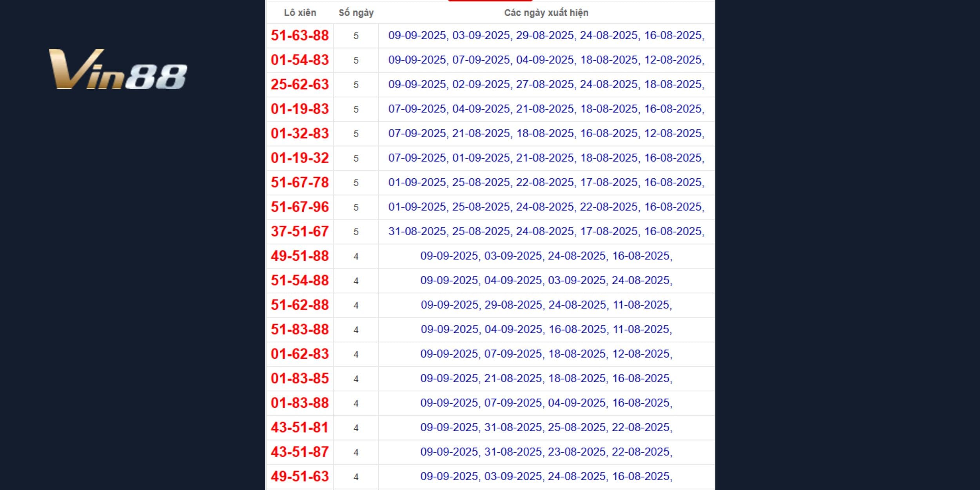Click the 51-54-88 entry
This screenshot has width=980, height=490.
(x=300, y=281)
